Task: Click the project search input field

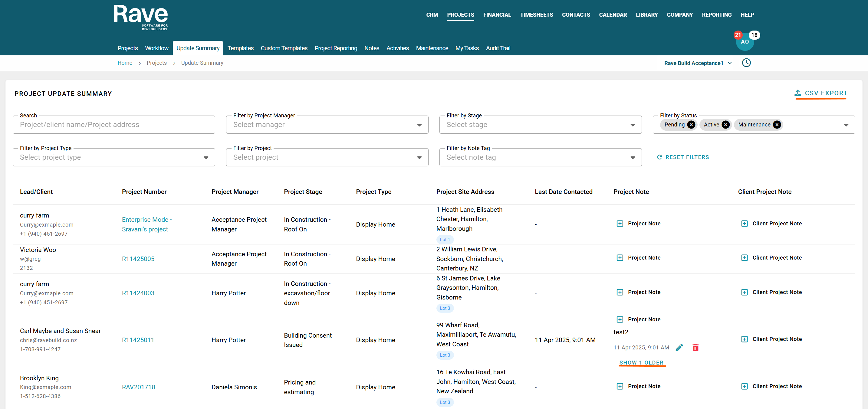Action: tap(113, 125)
